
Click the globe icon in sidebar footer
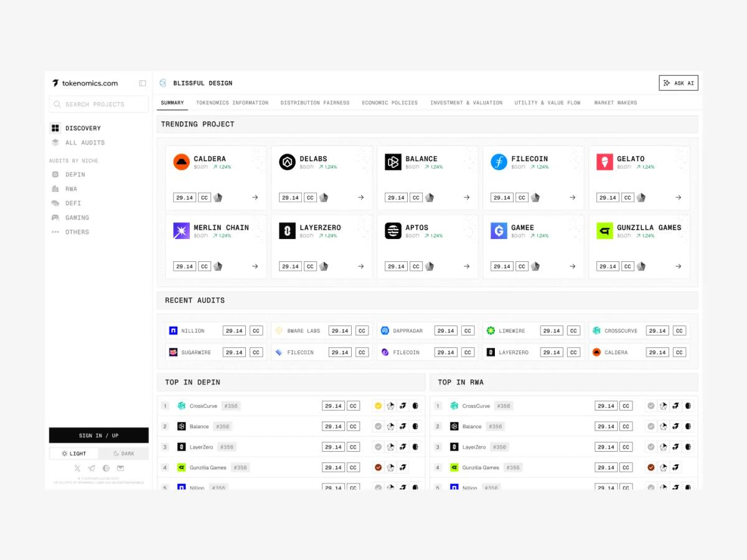point(106,469)
